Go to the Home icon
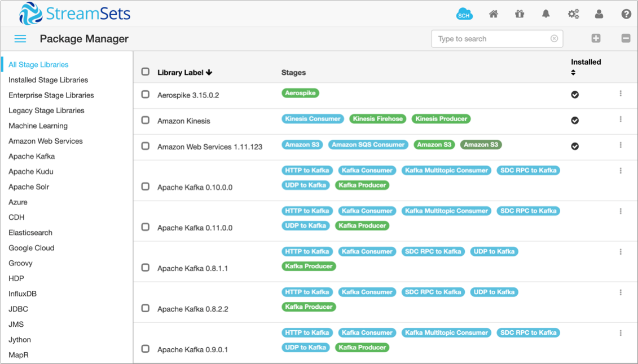 (494, 15)
